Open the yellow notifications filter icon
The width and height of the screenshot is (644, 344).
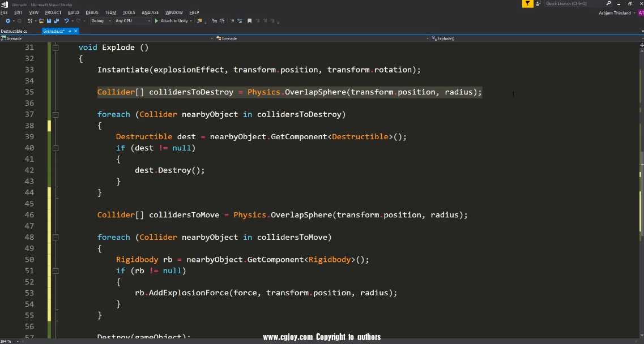point(527,3)
